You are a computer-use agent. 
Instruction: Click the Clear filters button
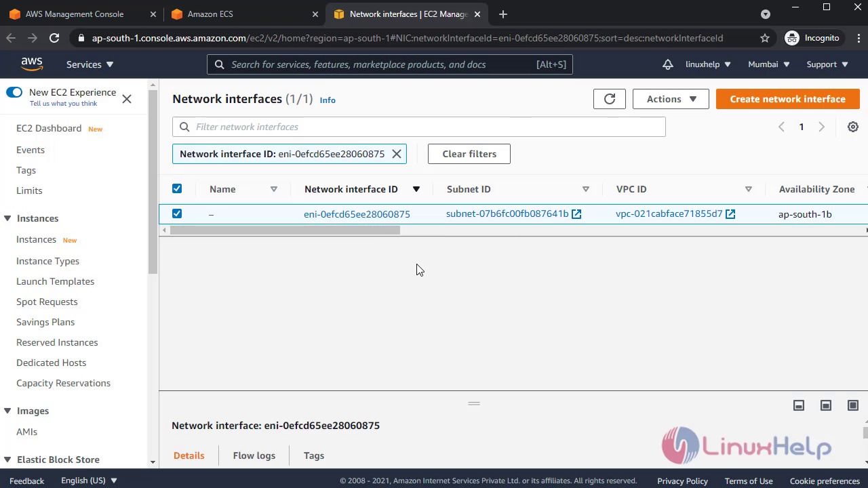tap(469, 154)
